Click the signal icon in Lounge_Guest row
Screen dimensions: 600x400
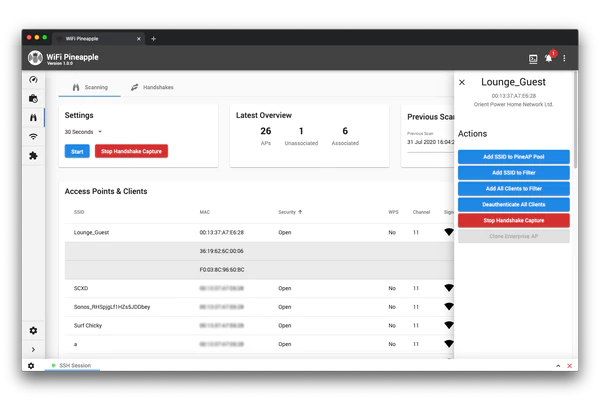coord(449,232)
